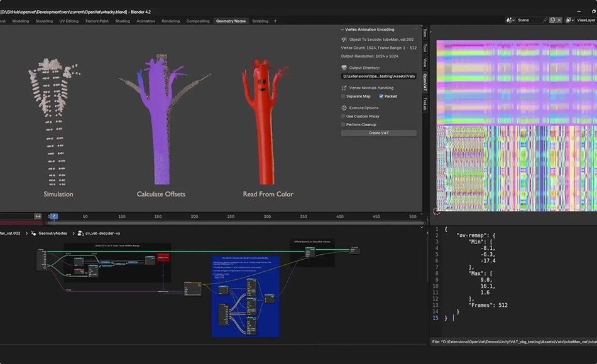Collapse the Vertex Animation Encoding panel
The height and width of the screenshot is (364, 597).
(342, 28)
